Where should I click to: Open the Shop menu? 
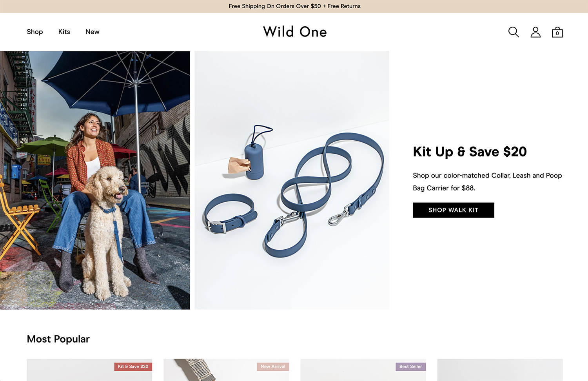pyautogui.click(x=35, y=32)
